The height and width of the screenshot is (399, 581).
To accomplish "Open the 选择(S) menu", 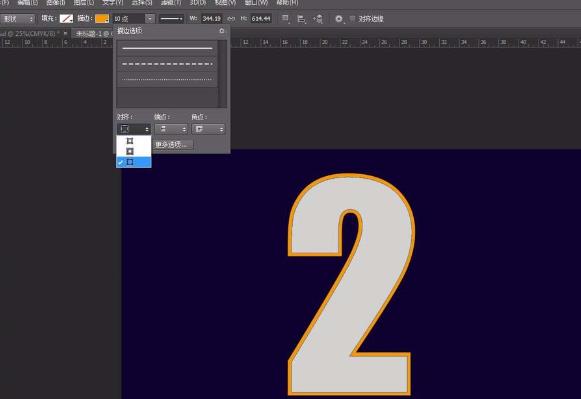I will pos(142,3).
